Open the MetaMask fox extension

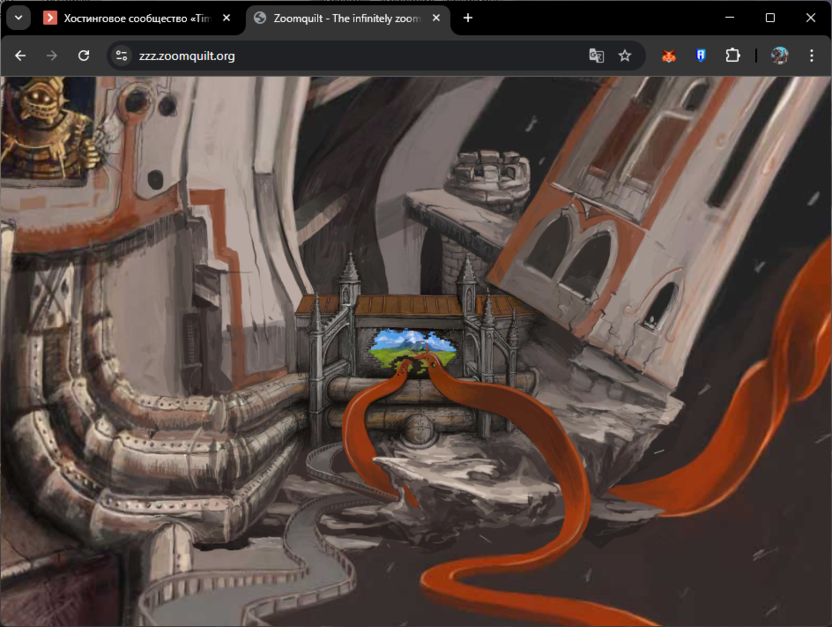[x=669, y=56]
